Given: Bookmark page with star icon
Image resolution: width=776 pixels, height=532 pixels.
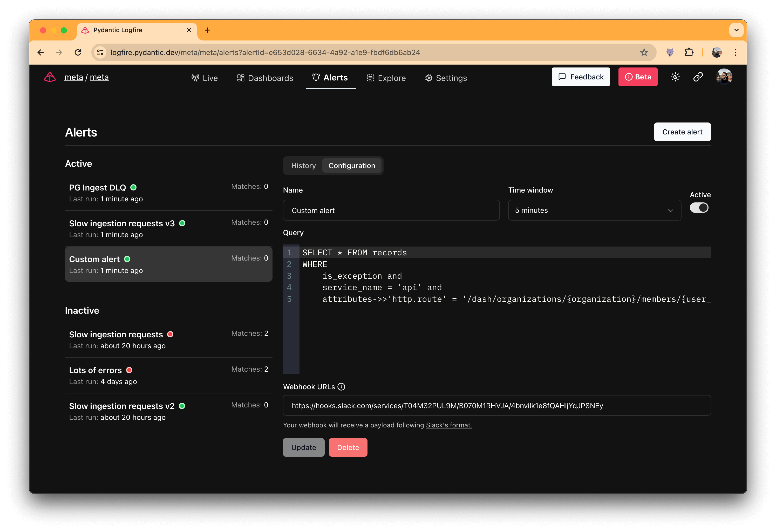Looking at the screenshot, I should [x=644, y=52].
